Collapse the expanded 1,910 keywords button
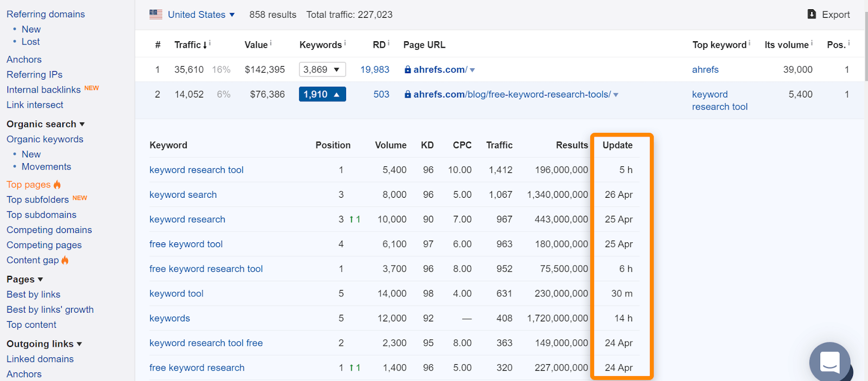868x381 pixels. (322, 94)
